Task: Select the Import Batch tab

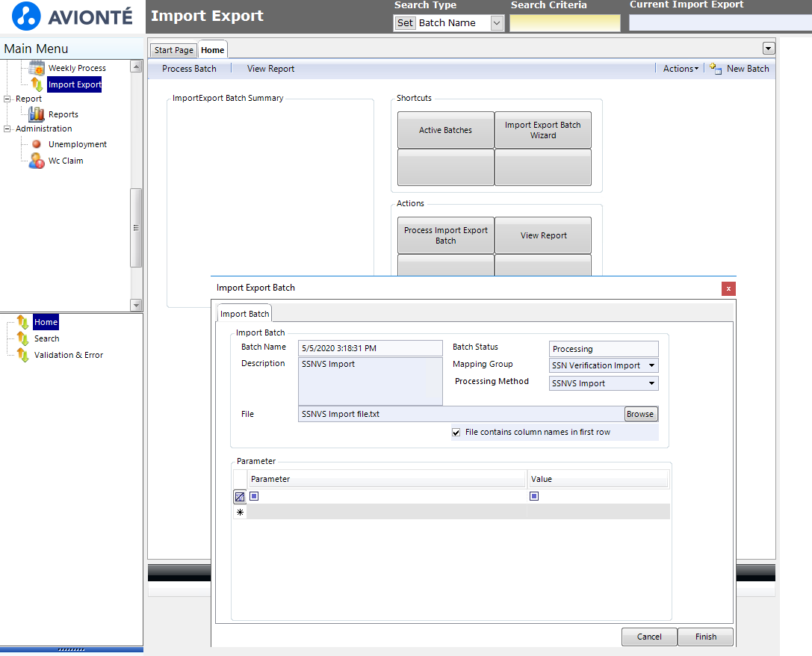Action: click(x=244, y=313)
